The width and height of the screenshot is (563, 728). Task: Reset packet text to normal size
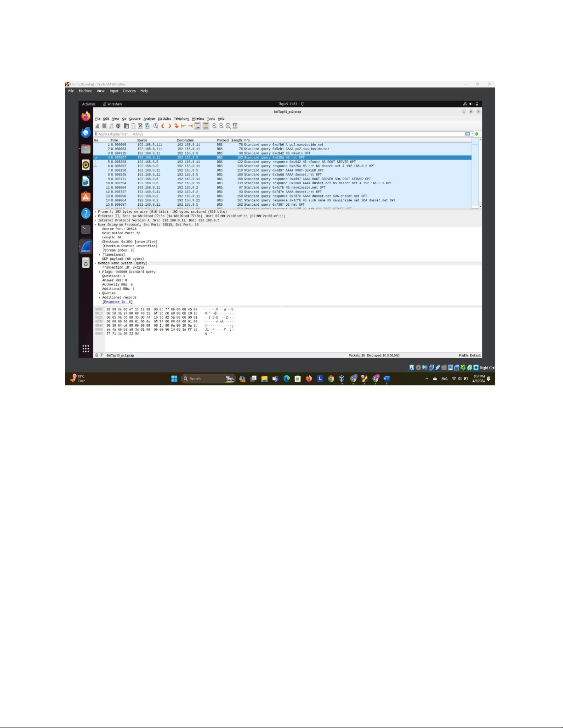(228, 126)
